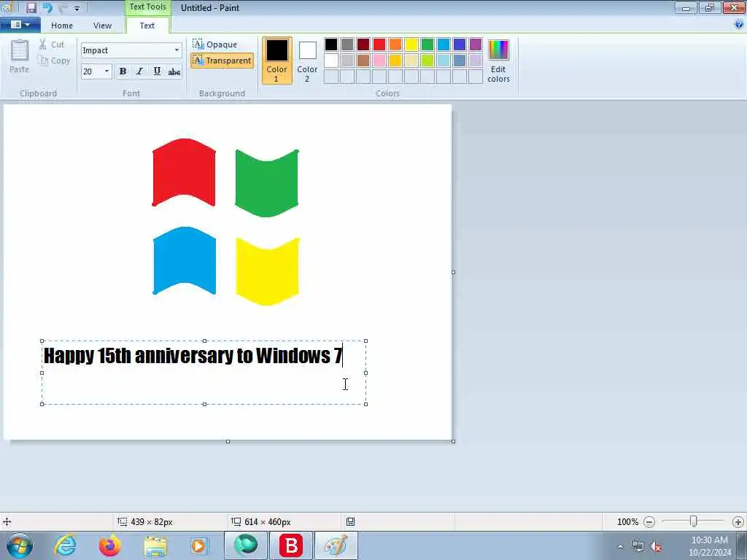
Task: Click the zoom slider thumb
Action: point(694,521)
